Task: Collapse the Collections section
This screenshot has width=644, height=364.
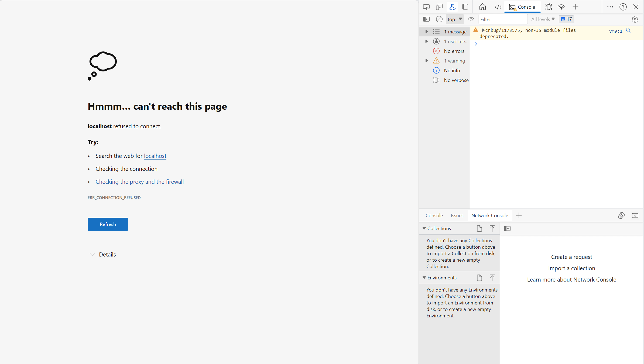Action: pos(424,228)
